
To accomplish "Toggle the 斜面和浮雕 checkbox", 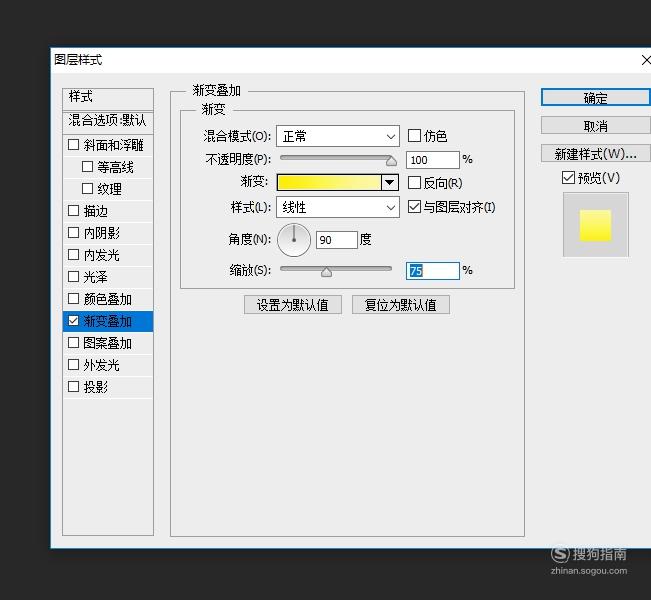I will (x=73, y=144).
